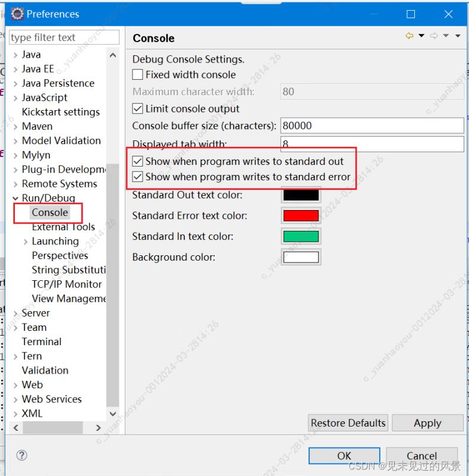Expand the Mylyn tree node

coord(15,155)
